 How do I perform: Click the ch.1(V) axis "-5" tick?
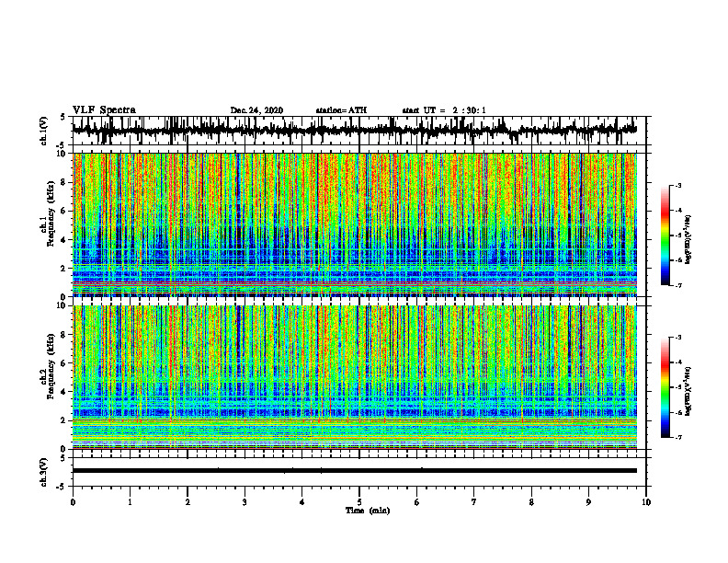(x=63, y=145)
